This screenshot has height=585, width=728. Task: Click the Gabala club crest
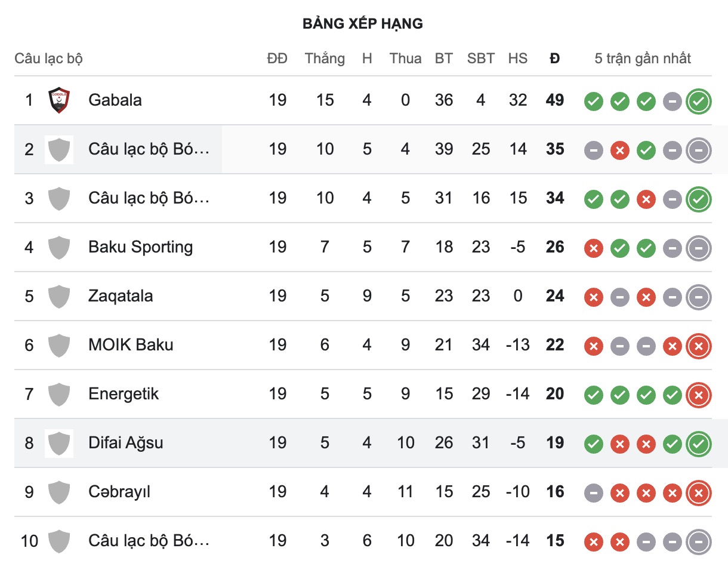coord(59,100)
